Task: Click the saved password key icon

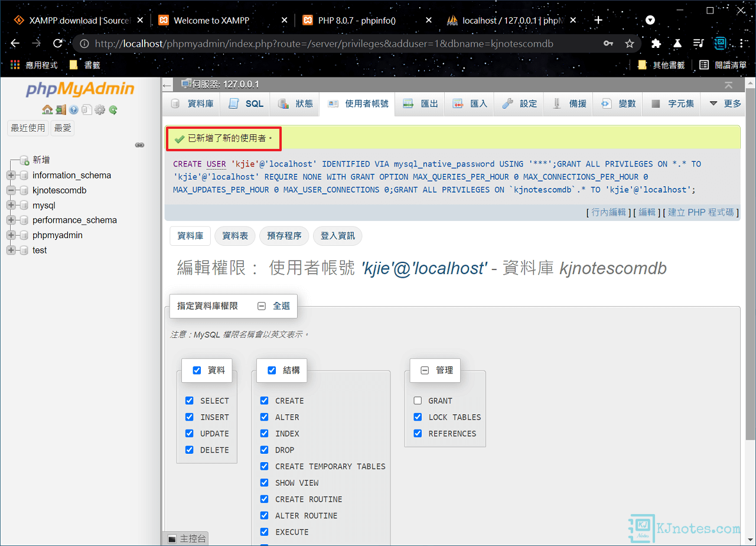Action: (x=608, y=43)
